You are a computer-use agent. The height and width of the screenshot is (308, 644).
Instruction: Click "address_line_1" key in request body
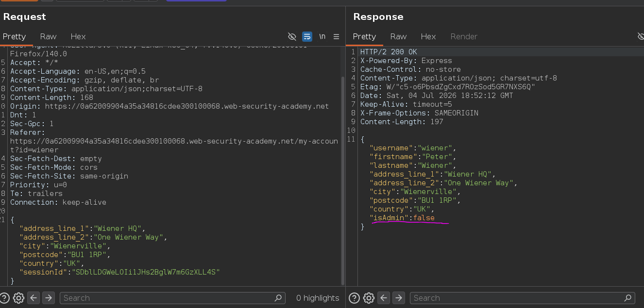coord(55,228)
